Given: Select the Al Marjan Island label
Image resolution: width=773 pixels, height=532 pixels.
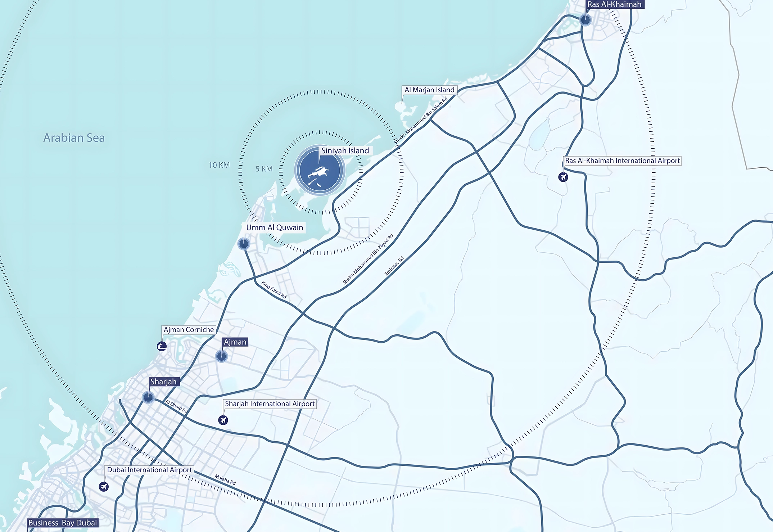Looking at the screenshot, I should 429,90.
